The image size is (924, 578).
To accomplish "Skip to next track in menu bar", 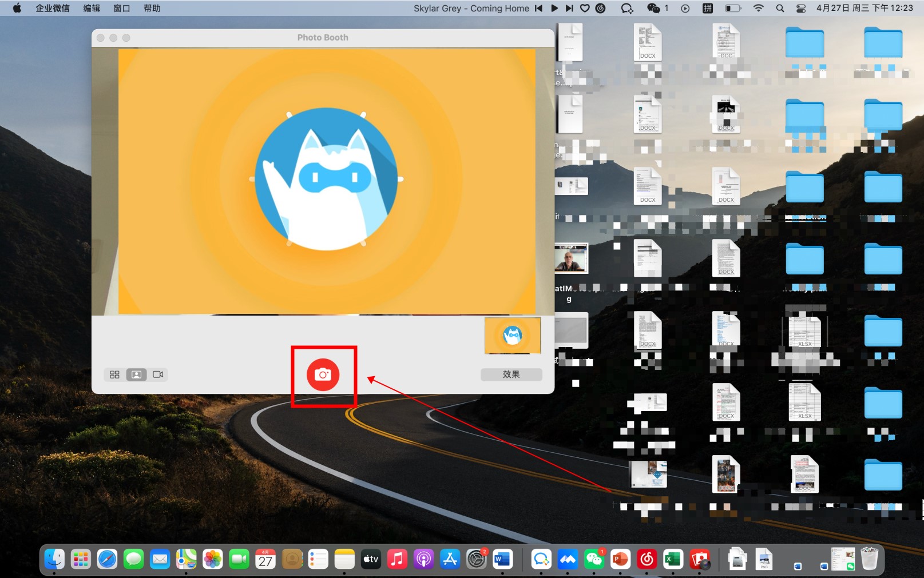I will coord(569,8).
